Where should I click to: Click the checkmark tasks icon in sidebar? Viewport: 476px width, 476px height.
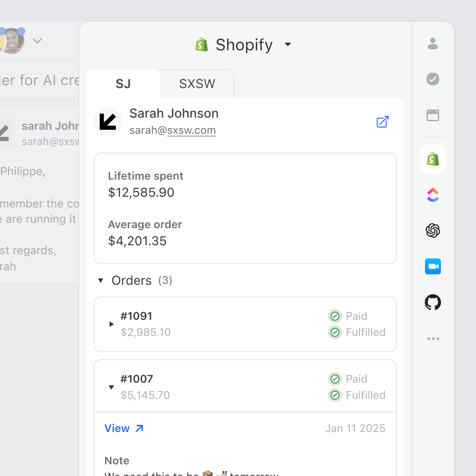click(x=433, y=79)
